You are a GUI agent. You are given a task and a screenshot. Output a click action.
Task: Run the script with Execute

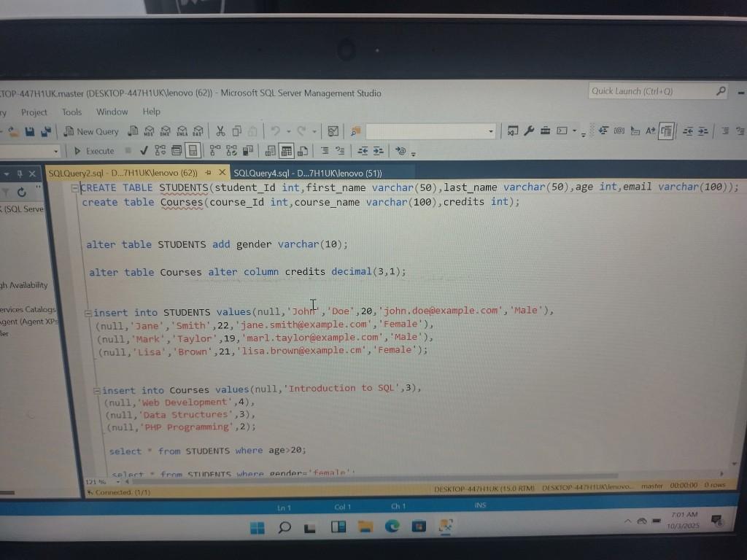point(94,151)
